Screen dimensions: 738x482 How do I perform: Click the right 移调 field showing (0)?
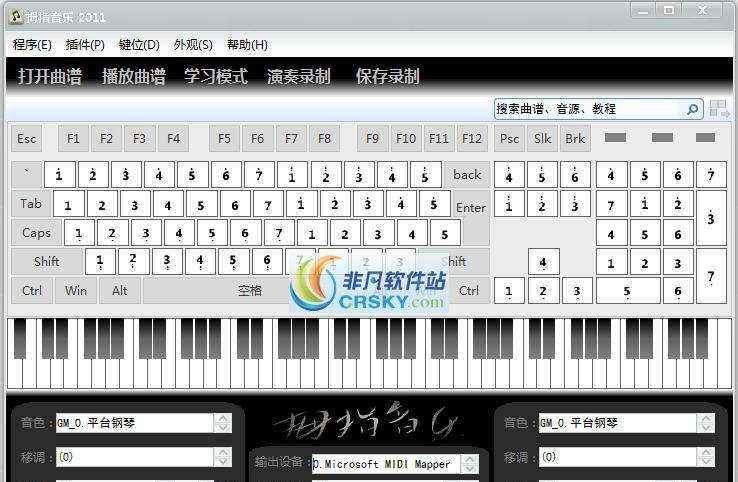pos(618,457)
